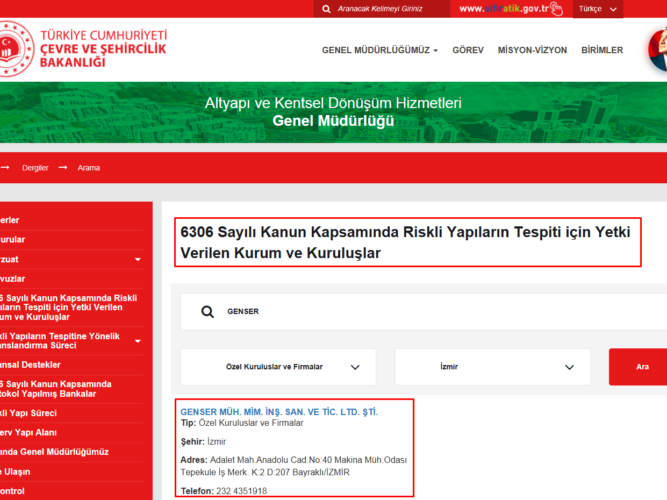Click the magnifier icon in top search bar
This screenshot has width=667, height=500.
click(x=326, y=9)
